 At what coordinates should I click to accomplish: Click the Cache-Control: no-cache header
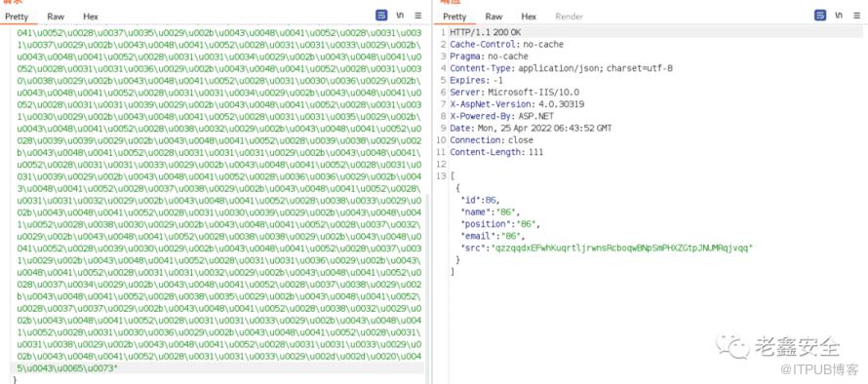tap(506, 44)
